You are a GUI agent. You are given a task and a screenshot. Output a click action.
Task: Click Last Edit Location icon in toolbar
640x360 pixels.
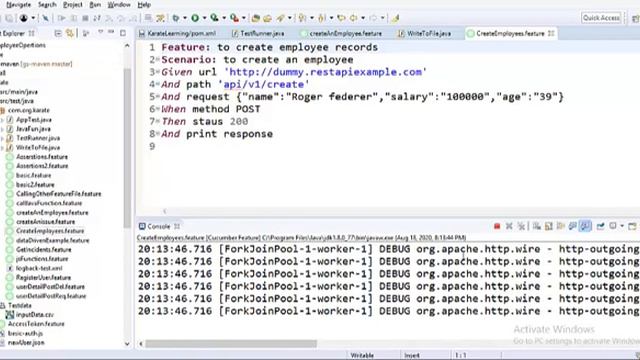[x=341, y=18]
